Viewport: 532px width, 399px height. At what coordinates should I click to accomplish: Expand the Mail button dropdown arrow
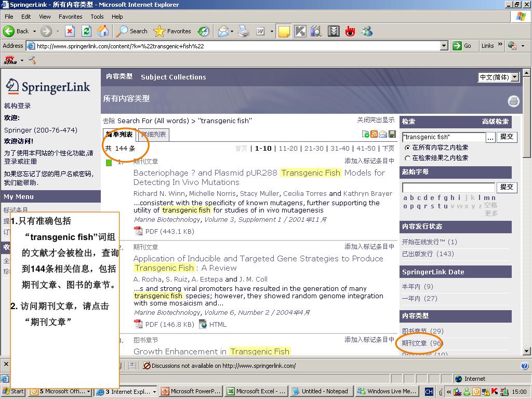pyautogui.click(x=232, y=31)
